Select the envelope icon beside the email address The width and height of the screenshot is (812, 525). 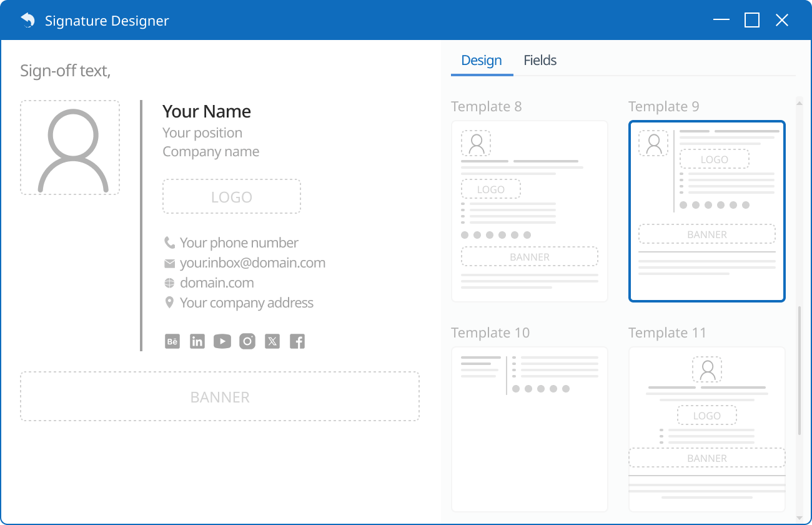click(169, 262)
